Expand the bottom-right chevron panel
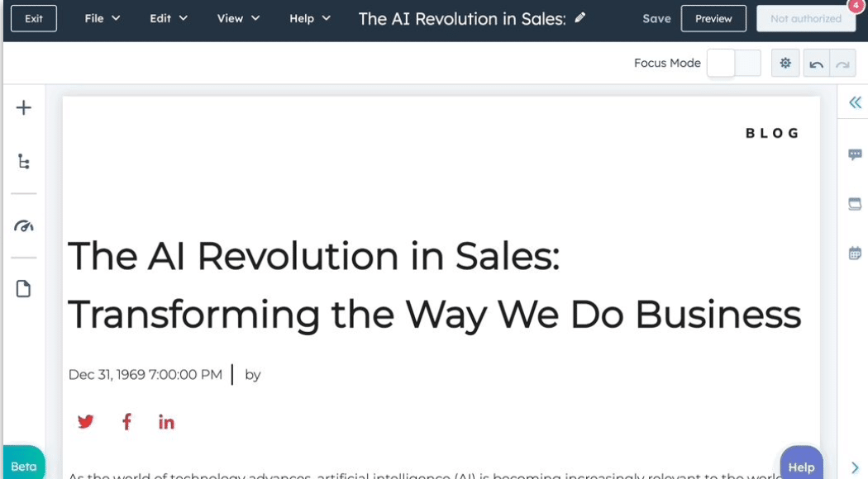The height and width of the screenshot is (479, 868). [855, 467]
